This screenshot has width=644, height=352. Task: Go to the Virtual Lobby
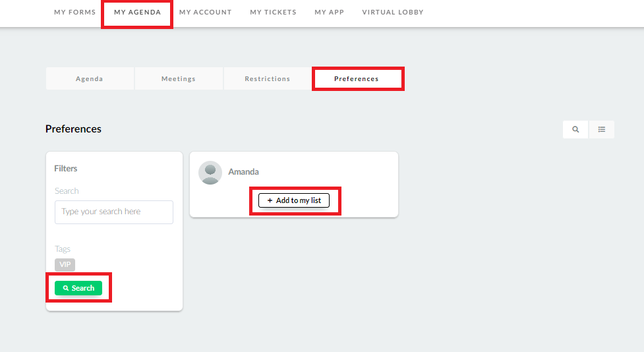393,13
